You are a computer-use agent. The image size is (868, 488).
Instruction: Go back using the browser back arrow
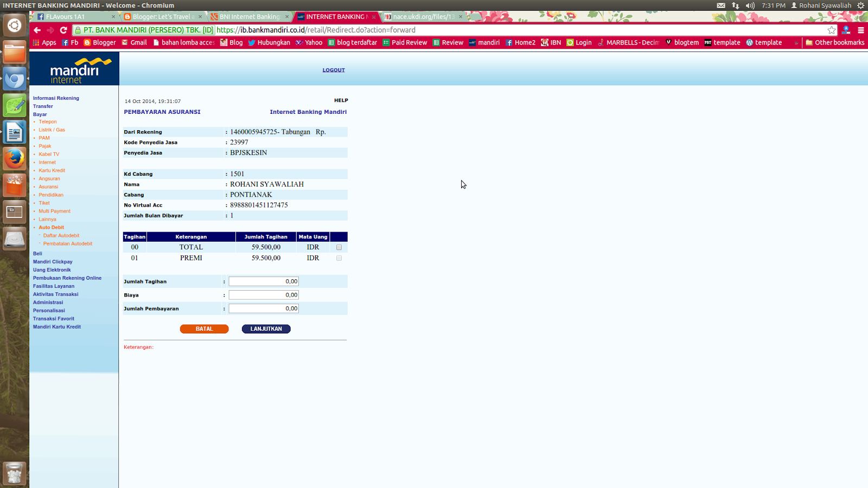[x=37, y=30]
